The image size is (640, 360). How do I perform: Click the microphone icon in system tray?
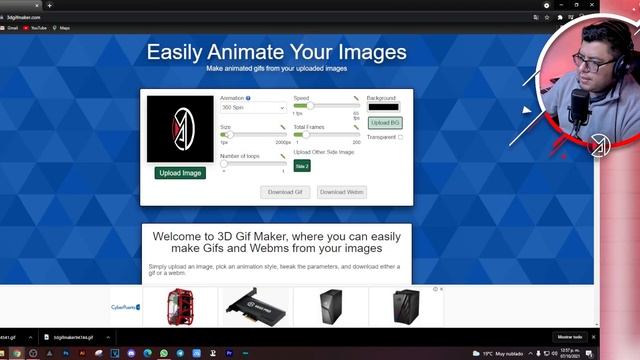538,353
